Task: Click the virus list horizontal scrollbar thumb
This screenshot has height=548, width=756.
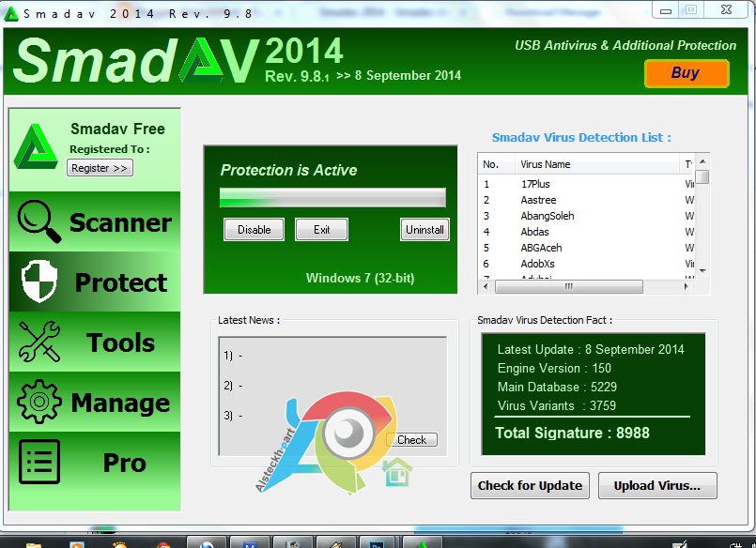Action: click(569, 286)
